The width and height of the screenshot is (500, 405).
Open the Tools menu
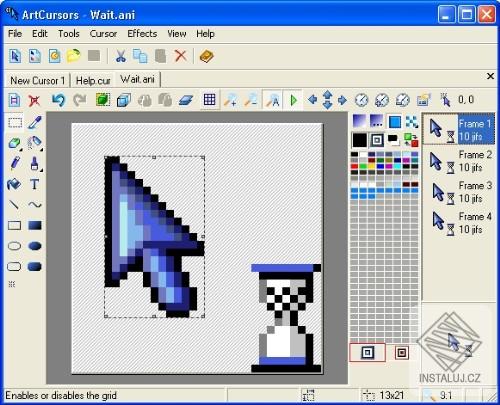point(69,34)
